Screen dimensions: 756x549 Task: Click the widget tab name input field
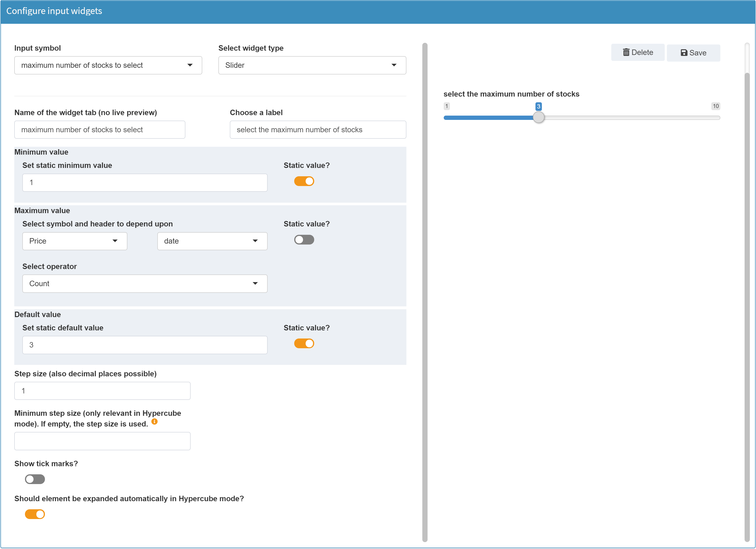(100, 130)
